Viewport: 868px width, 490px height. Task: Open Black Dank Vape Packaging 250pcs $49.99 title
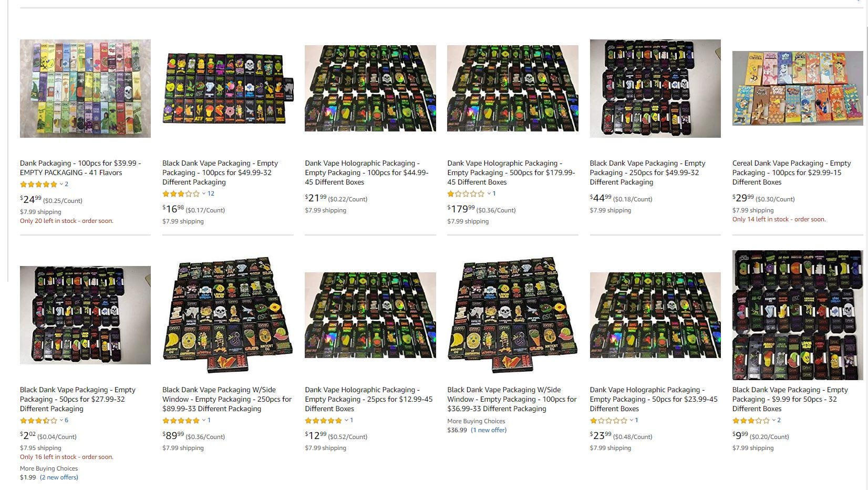point(647,172)
